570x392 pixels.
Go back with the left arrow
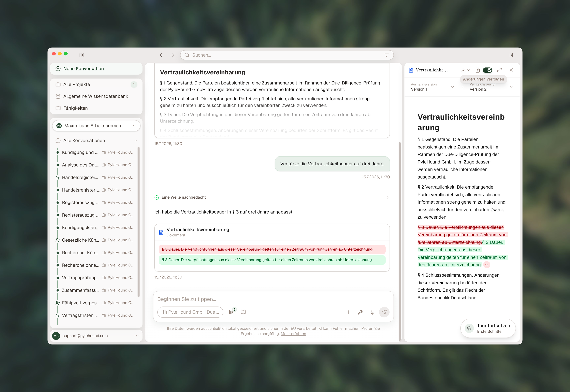(x=161, y=55)
